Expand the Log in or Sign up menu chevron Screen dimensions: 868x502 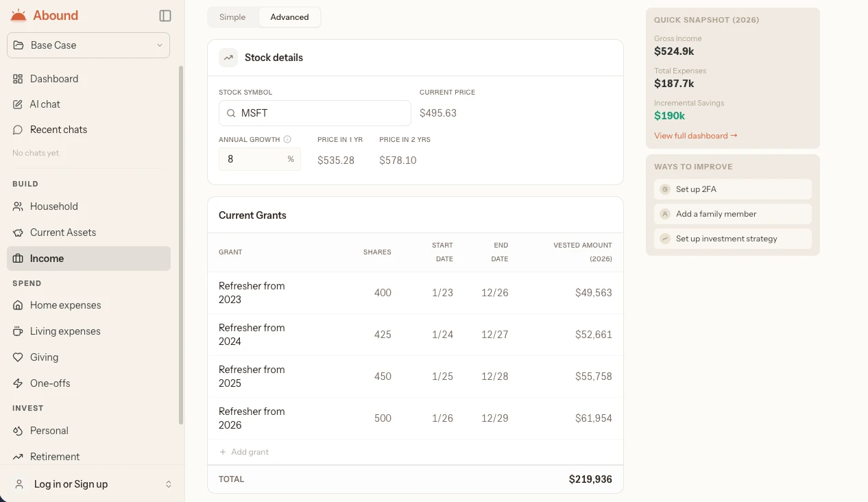[169, 484]
